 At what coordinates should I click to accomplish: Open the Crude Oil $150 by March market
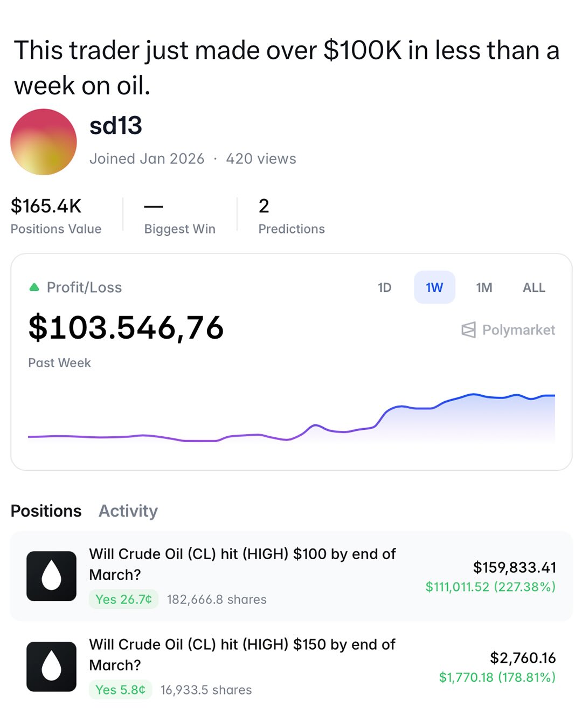click(x=242, y=655)
